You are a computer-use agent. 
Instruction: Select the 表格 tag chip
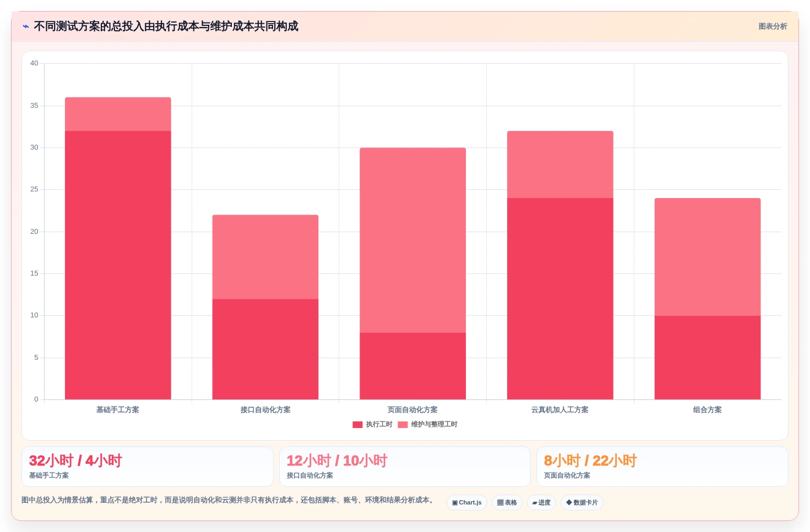507,502
